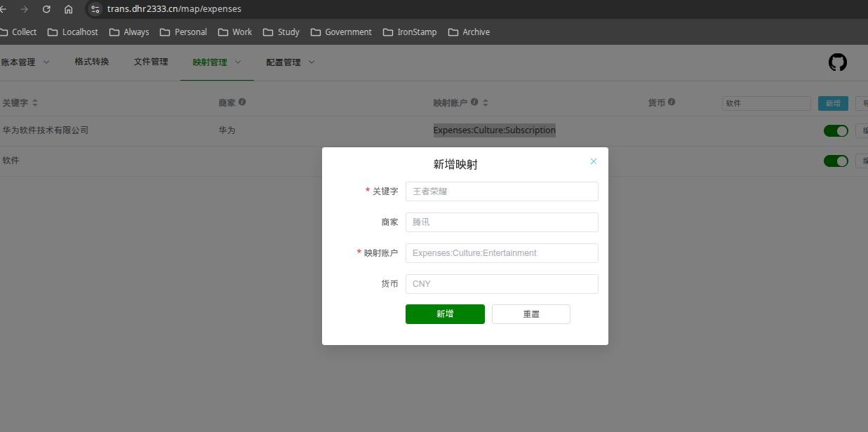Screen dimensions: 868x432
Task: Disable the 华为软件技术有限公司 mapping switch
Action: click(x=835, y=130)
